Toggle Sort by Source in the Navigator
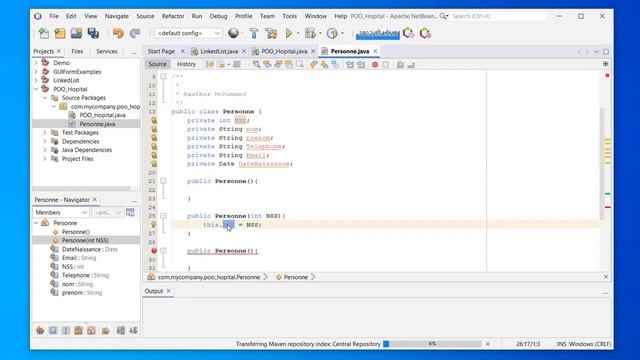Screen dimensions: 640x360 (x=133, y=330)
